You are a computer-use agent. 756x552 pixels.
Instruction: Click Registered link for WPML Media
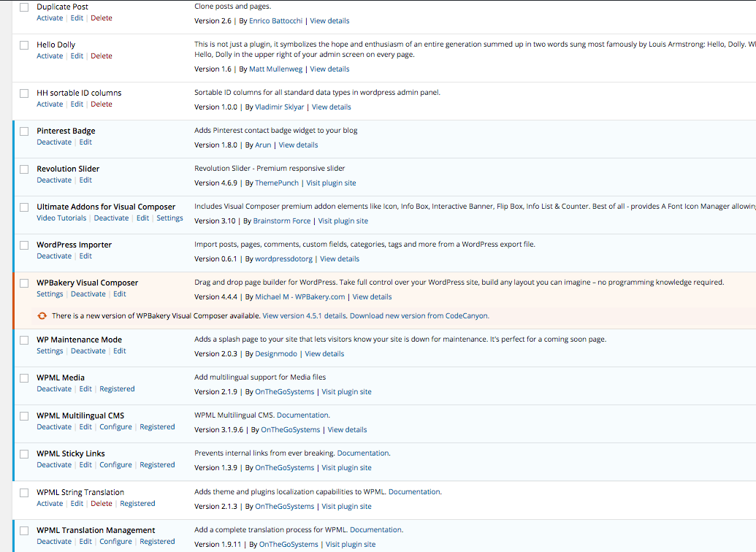(x=117, y=389)
